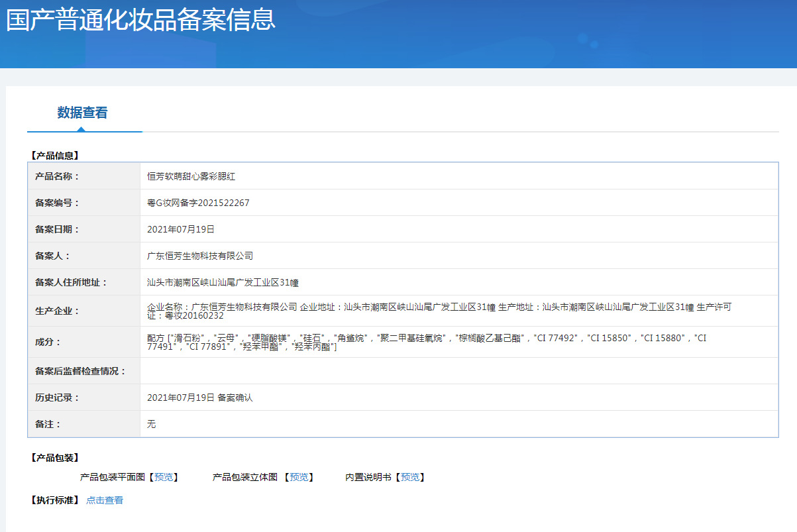Click the 备注 value 无
797x532 pixels.
tap(152, 424)
